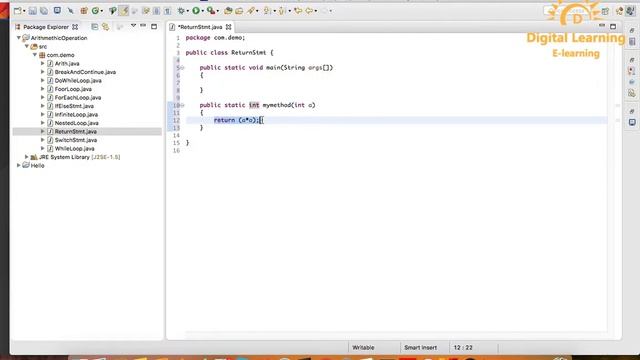Click the highlighted int return type

coord(254,105)
